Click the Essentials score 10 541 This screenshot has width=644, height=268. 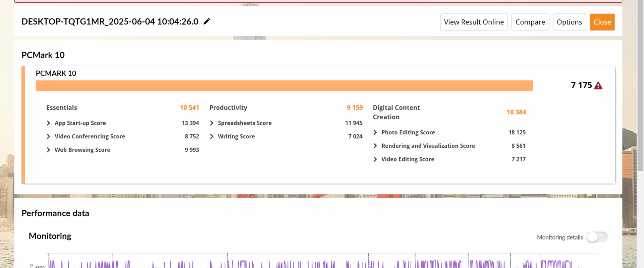point(190,108)
